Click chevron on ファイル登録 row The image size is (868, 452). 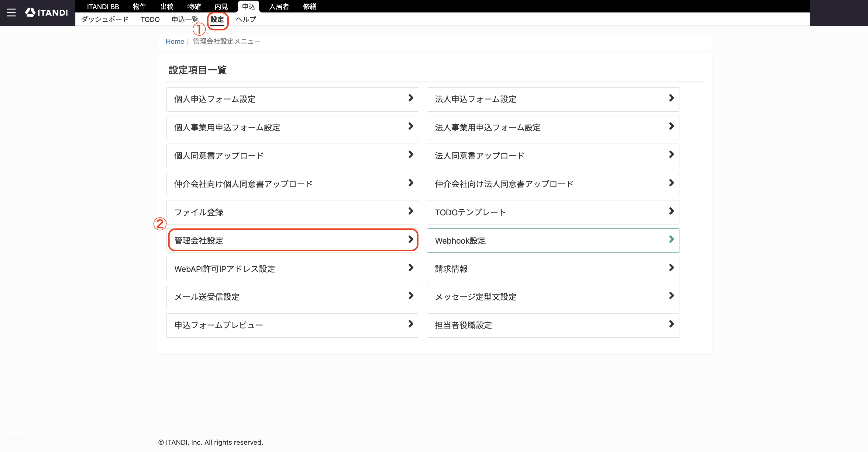410,211
